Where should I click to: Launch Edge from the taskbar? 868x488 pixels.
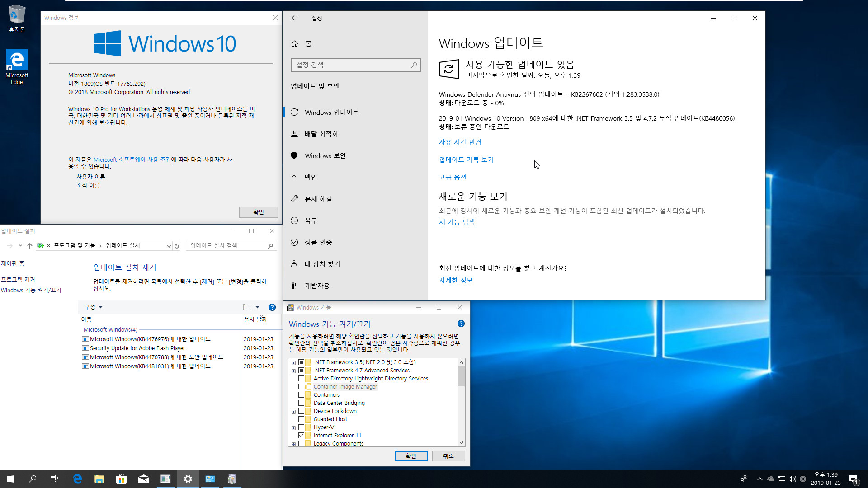point(77,479)
